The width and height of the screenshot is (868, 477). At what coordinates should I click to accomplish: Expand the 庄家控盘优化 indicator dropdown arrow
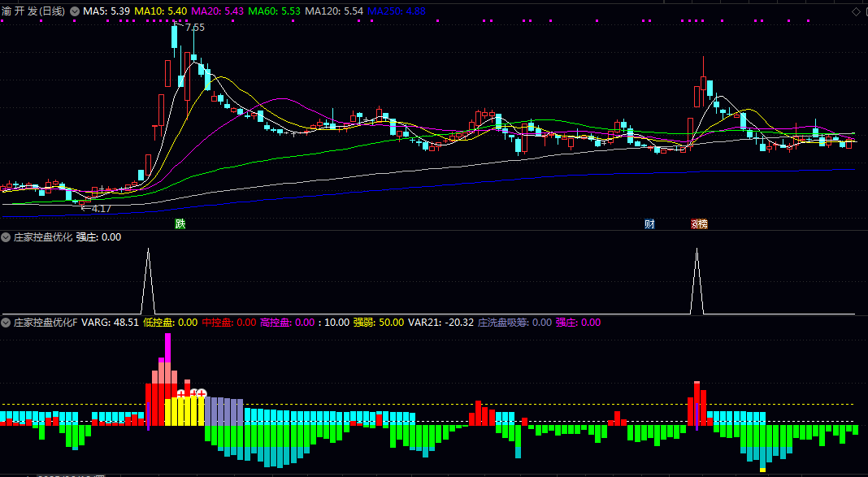point(7,237)
